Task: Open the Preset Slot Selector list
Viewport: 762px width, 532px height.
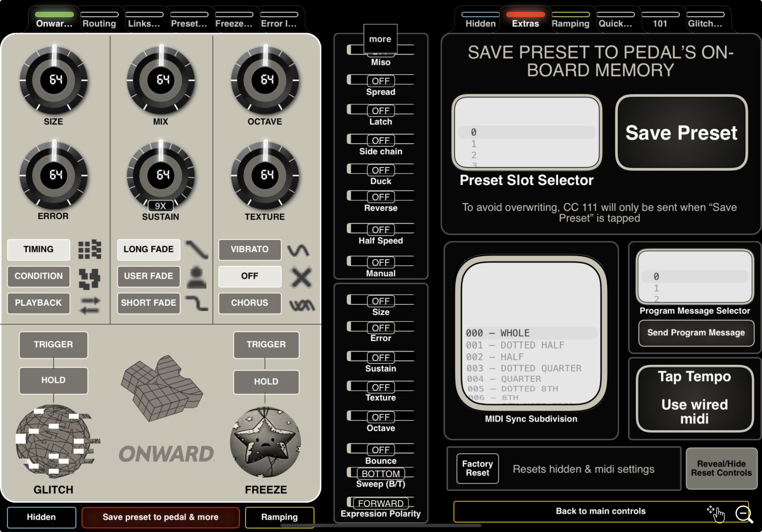Action: 527,132
